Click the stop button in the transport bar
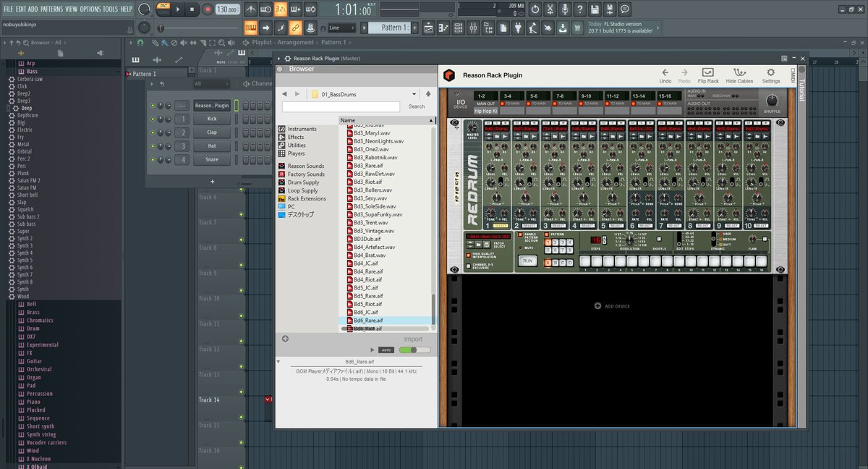 [193, 9]
